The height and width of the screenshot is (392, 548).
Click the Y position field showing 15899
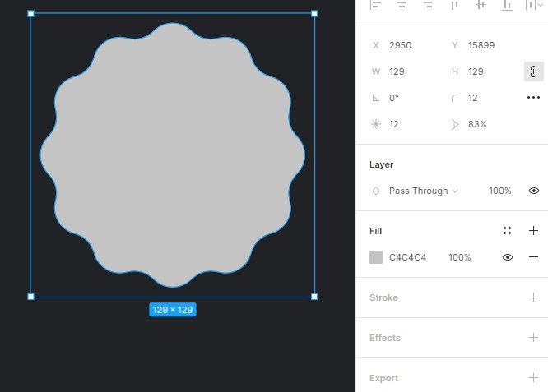(481, 45)
